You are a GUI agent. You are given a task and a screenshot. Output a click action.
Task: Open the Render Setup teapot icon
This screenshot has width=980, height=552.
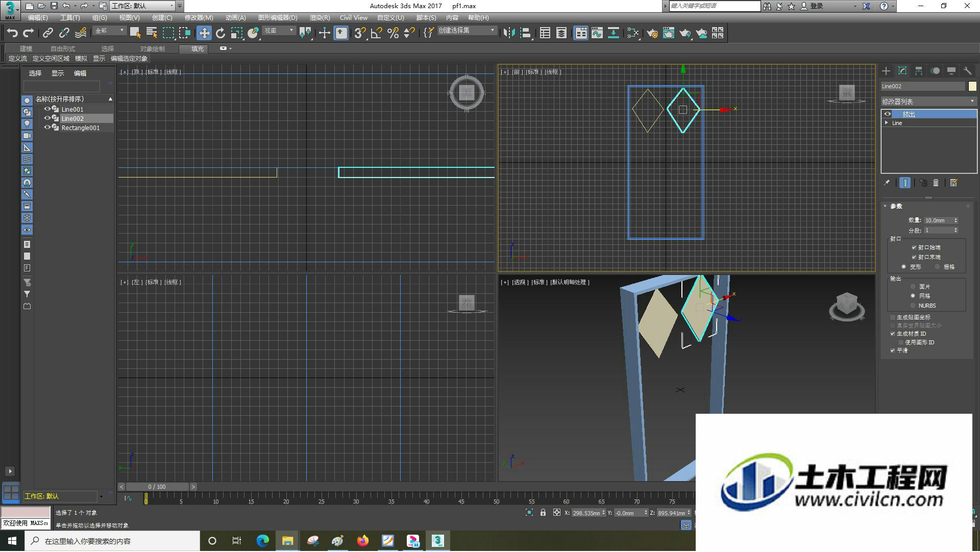(652, 33)
